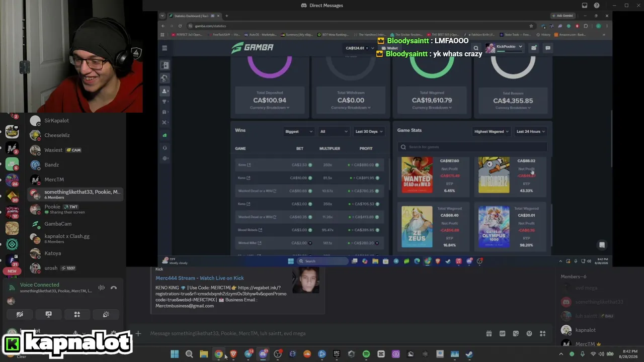This screenshot has width=644, height=362.
Task: Open the Gamba support chat widget
Action: click(x=602, y=245)
